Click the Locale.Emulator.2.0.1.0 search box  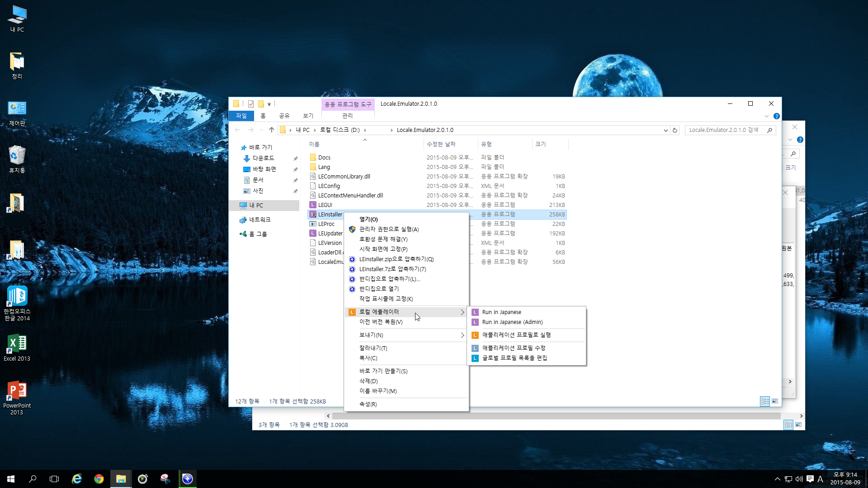(723, 130)
